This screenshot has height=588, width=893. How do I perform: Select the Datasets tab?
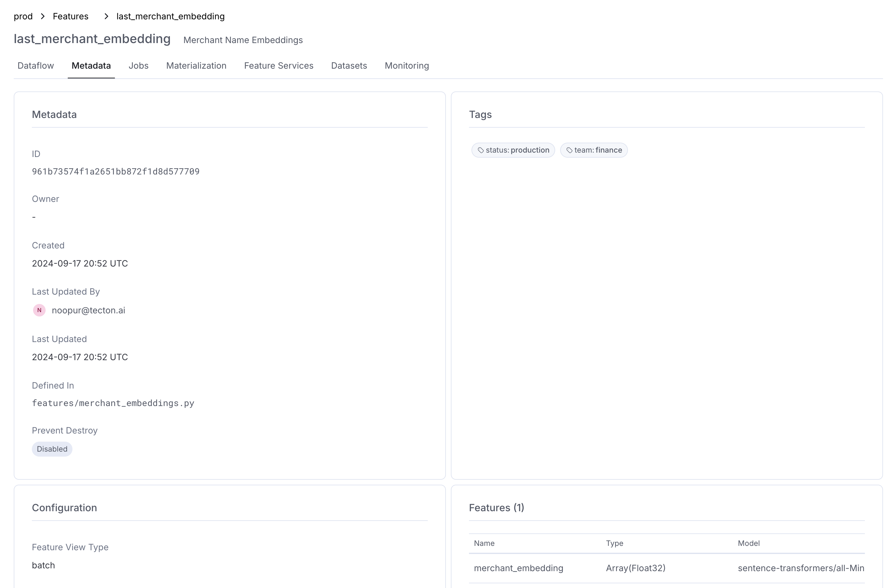click(348, 66)
